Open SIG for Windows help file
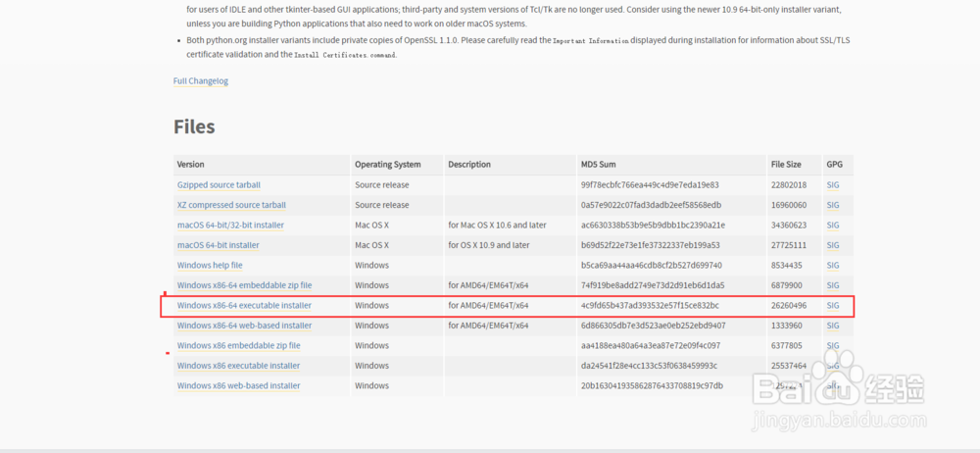Viewport: 980px width, 453px height. pos(833,265)
